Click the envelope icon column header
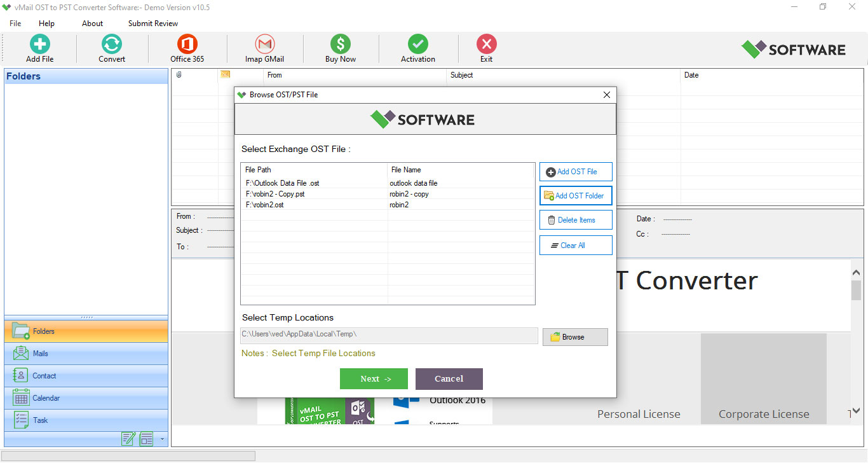 click(225, 75)
